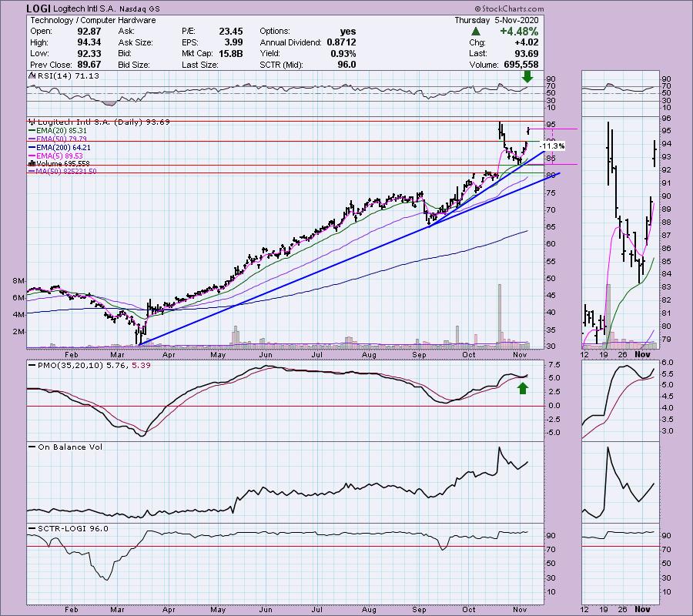This screenshot has width=693, height=616.
Task: Click the EMA(5) magenta legend line marker
Action: 32,156
